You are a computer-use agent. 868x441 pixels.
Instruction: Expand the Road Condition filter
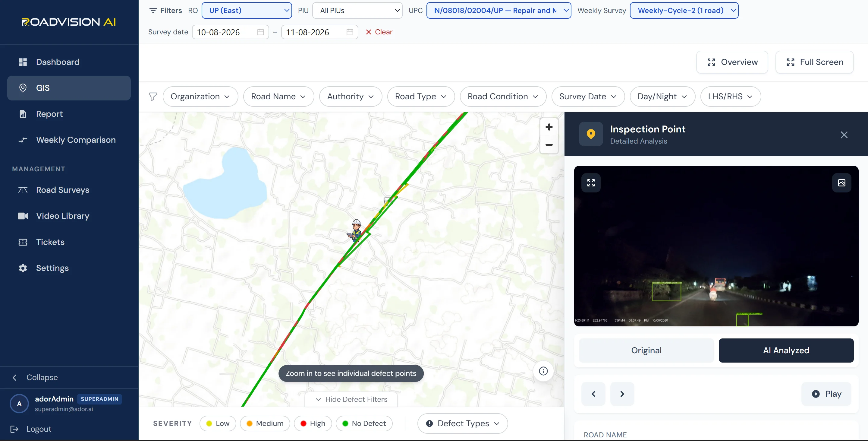pyautogui.click(x=503, y=97)
